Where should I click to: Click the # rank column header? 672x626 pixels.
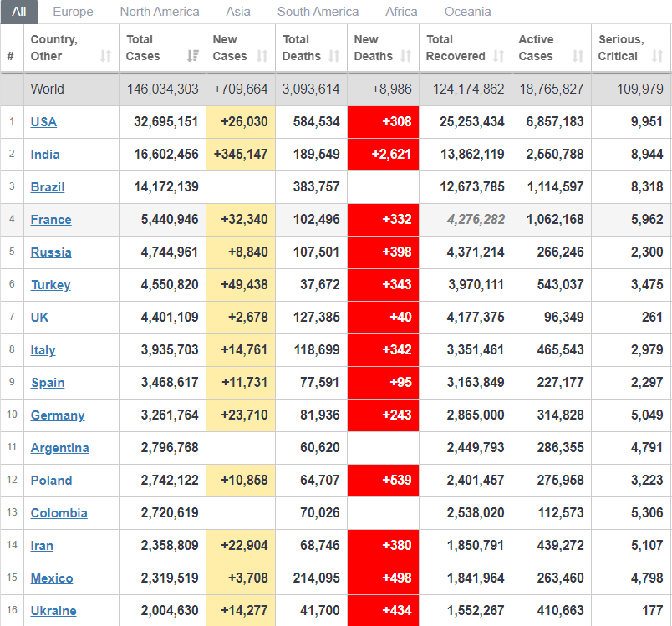11,56
